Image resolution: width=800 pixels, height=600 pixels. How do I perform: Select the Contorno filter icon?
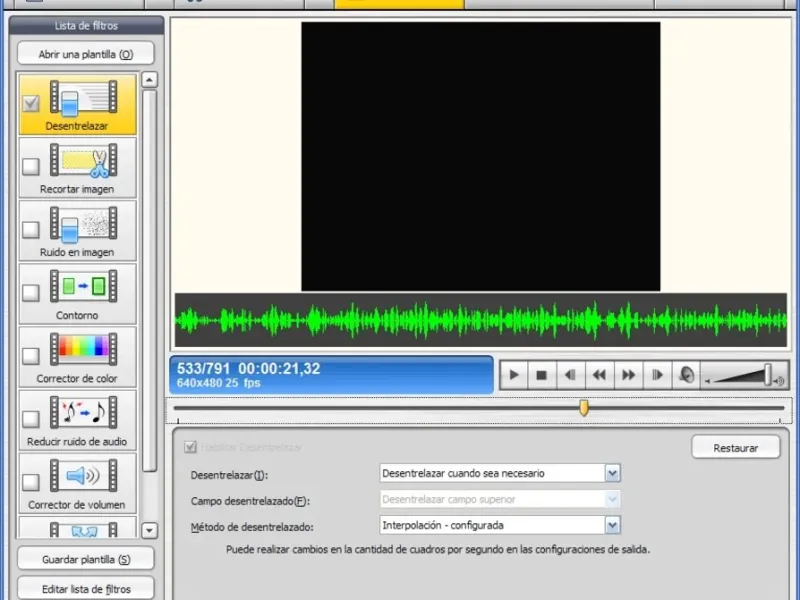click(84, 286)
